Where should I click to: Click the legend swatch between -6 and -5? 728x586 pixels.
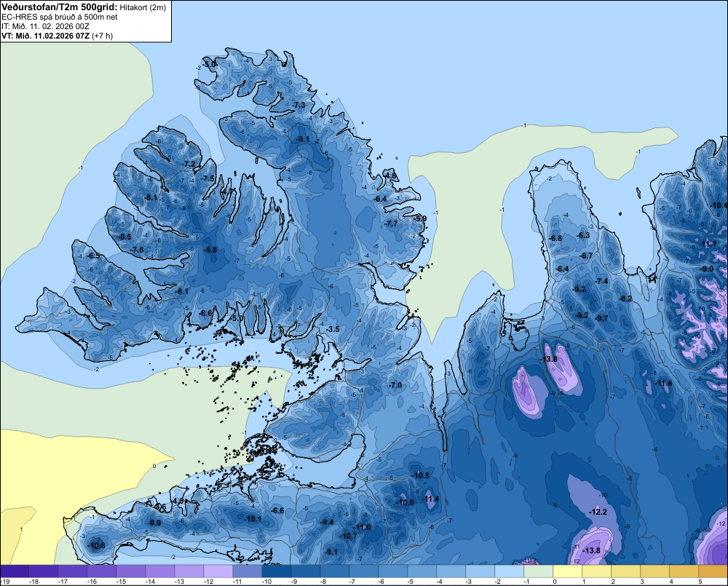click(x=393, y=571)
